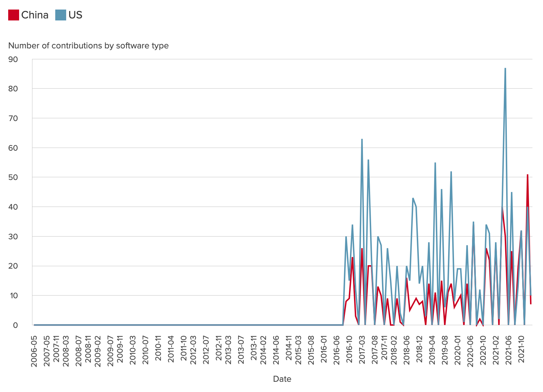The width and height of the screenshot is (543, 392).
Task: Click the y-axis value 60
Action: click(13, 148)
